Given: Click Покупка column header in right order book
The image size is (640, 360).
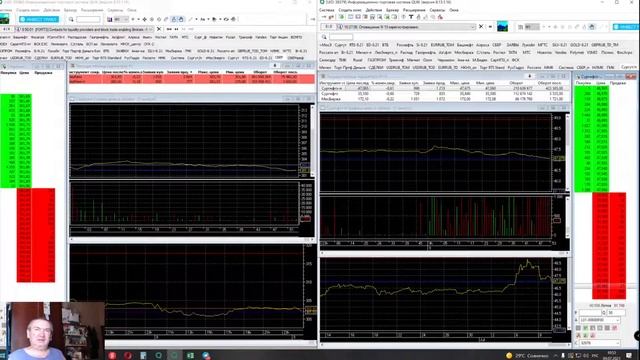Looking at the screenshot, I should click(x=583, y=83).
